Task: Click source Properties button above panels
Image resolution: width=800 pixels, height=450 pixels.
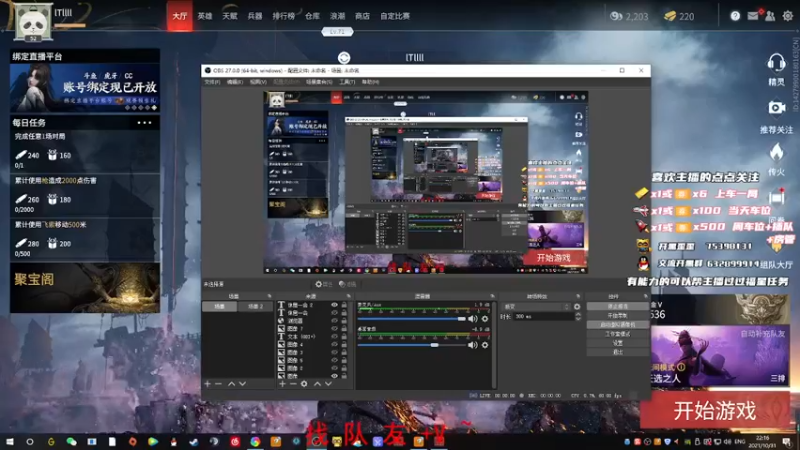Action: pyautogui.click(x=323, y=284)
